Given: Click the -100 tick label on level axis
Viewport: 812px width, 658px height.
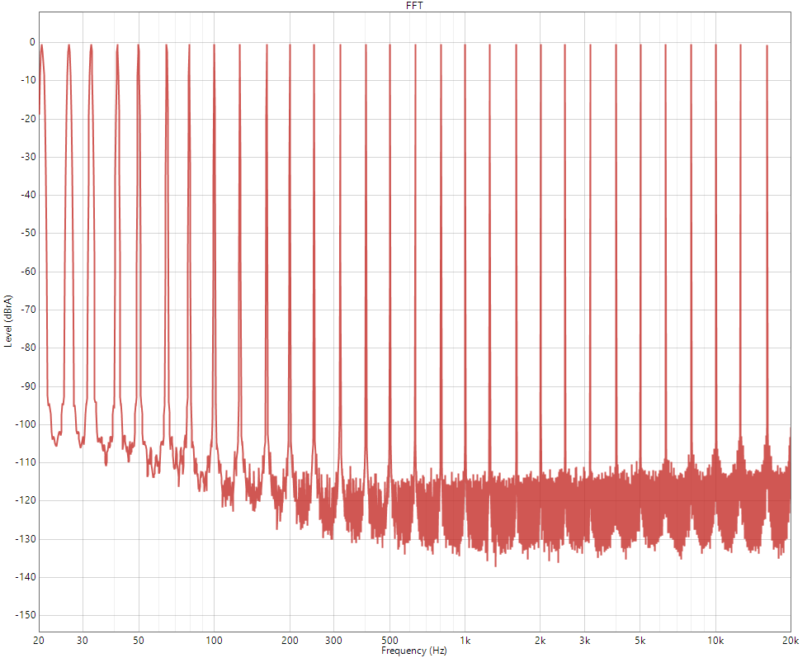Looking at the screenshot, I should pos(24,424).
